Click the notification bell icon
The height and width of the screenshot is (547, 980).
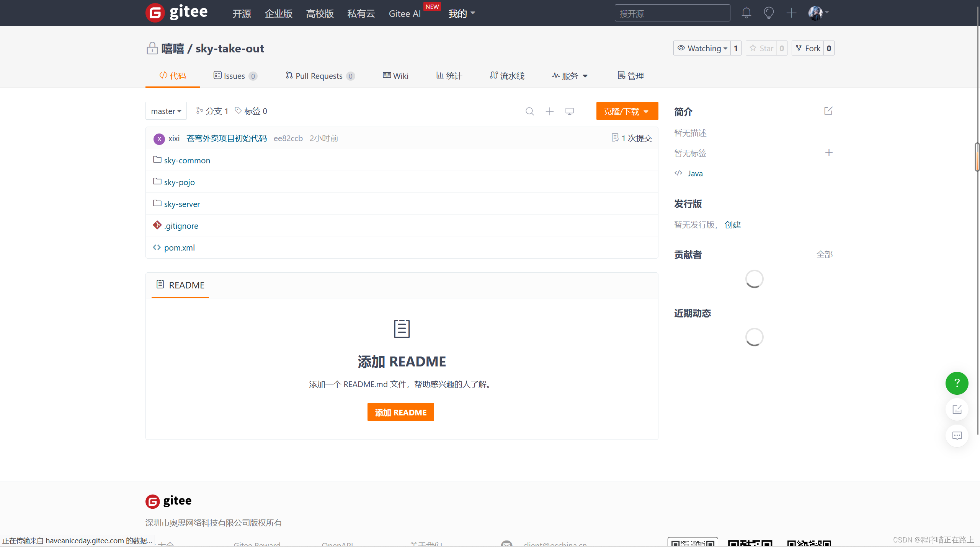[746, 13]
